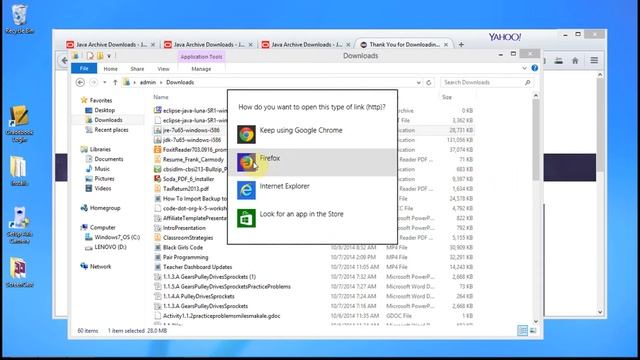This screenshot has height=360, width=640.
Task: Open the Manage ribbon tab
Action: [201, 69]
